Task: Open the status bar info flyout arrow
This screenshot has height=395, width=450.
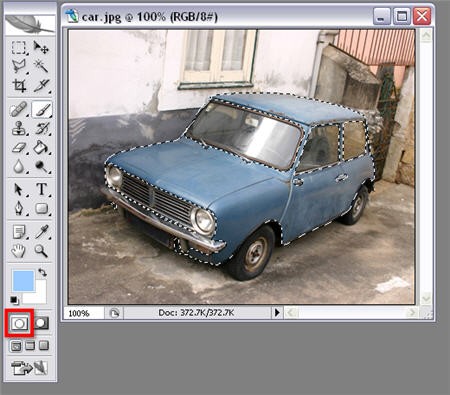Action: (277, 313)
